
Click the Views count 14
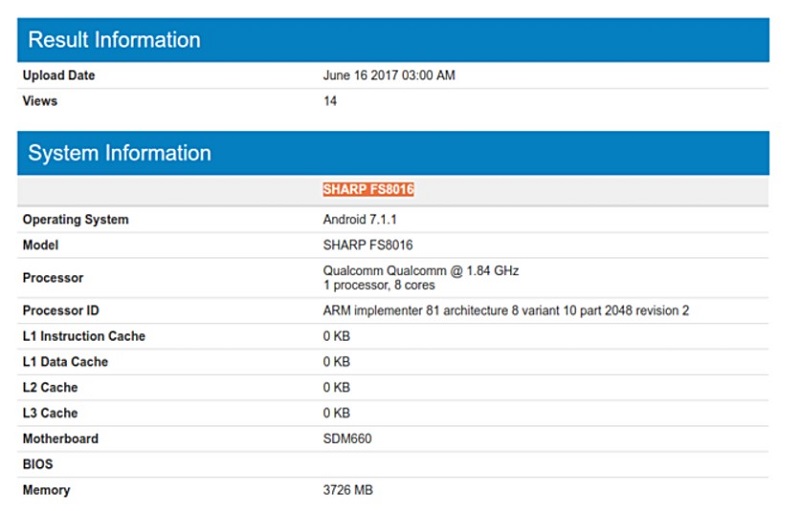[330, 101]
